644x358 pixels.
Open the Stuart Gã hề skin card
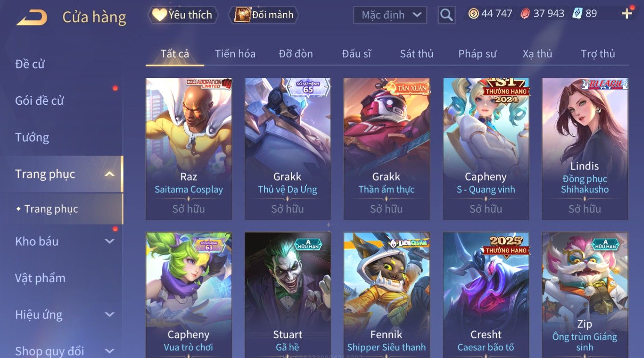tap(287, 295)
